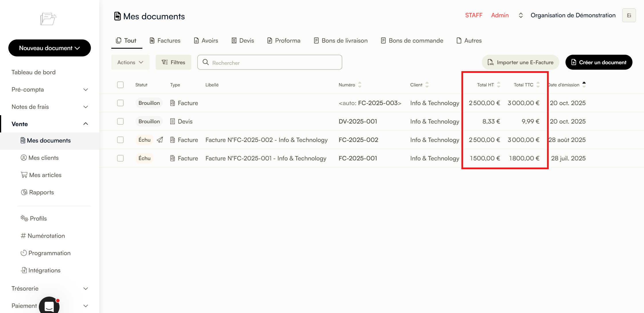
Task: Open document number FC-2025-002
Action: [358, 140]
